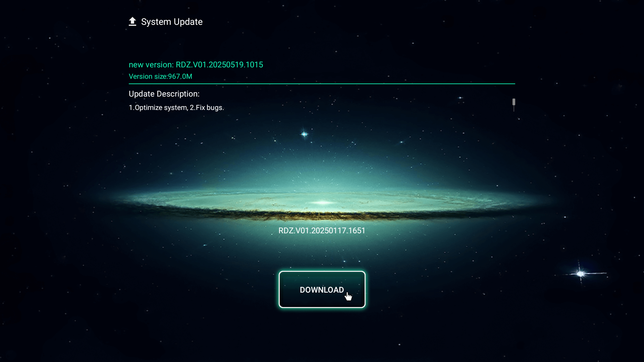Select version number RDZ.V01.20250519.1015
644x362 pixels.
219,65
